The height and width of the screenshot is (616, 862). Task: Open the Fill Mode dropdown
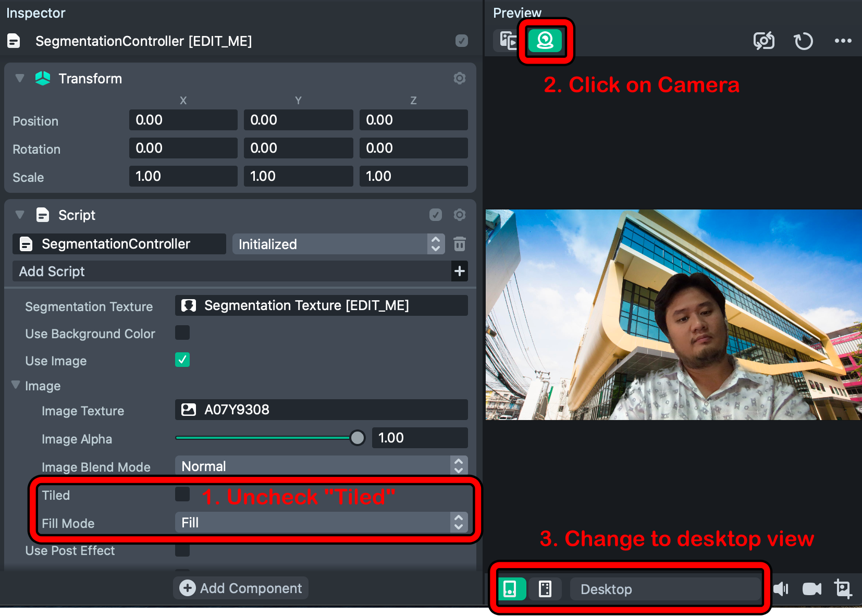click(321, 522)
